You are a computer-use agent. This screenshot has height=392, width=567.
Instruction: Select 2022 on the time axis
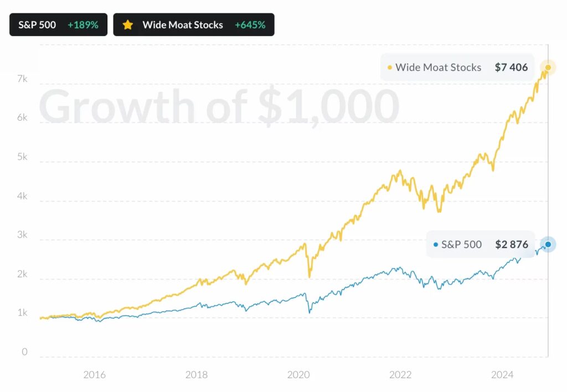[400, 375]
